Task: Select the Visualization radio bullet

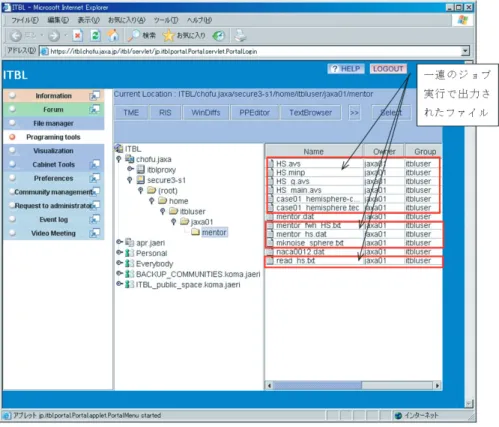Action: tap(12, 151)
